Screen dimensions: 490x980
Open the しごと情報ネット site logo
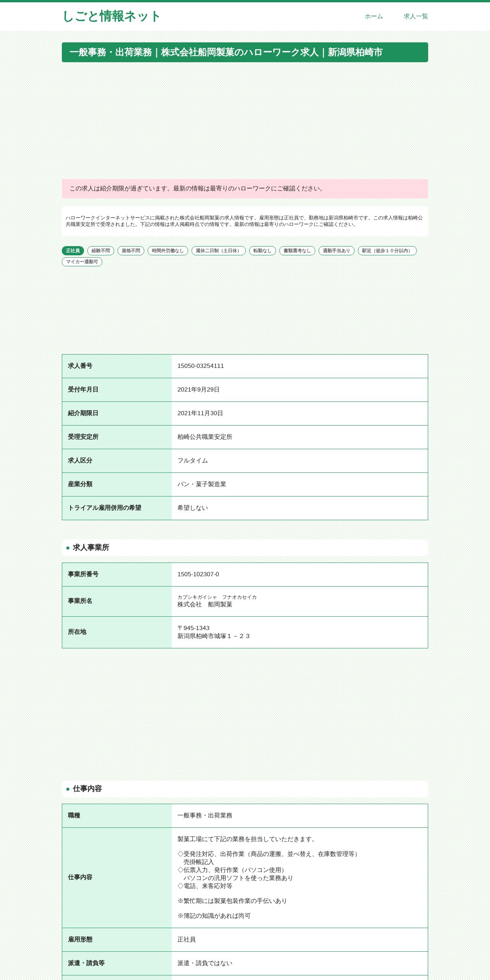[x=111, y=16]
